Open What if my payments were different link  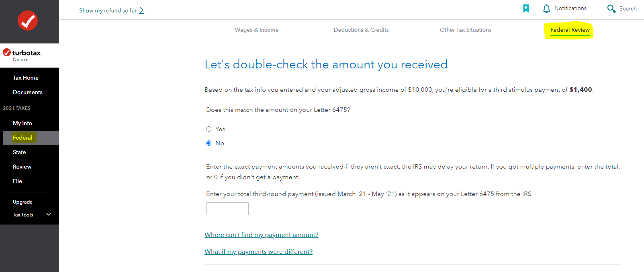(x=258, y=252)
